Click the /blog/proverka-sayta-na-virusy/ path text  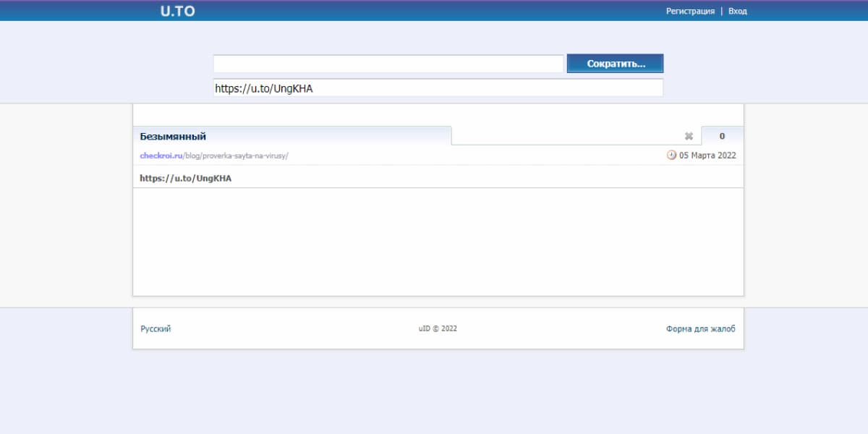tap(236, 156)
